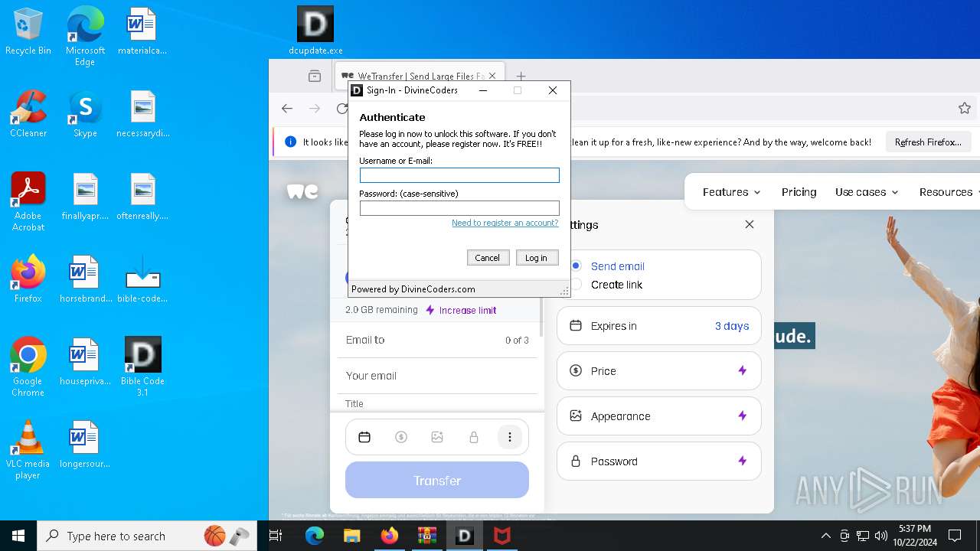Bookmark page with the star icon
Screen dimensions: 980x551
965,109
